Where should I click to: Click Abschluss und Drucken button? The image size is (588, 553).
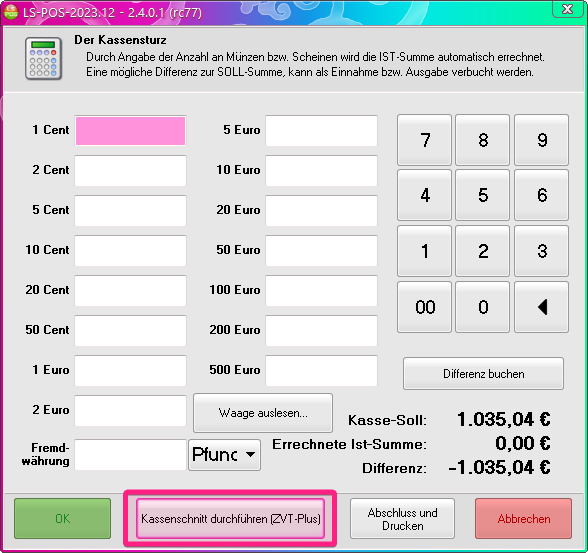(402, 519)
